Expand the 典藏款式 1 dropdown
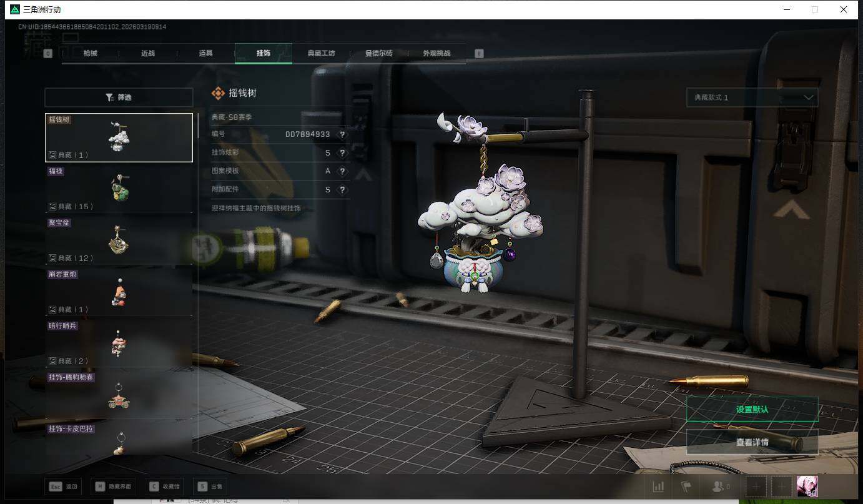The height and width of the screenshot is (504, 863). (752, 97)
